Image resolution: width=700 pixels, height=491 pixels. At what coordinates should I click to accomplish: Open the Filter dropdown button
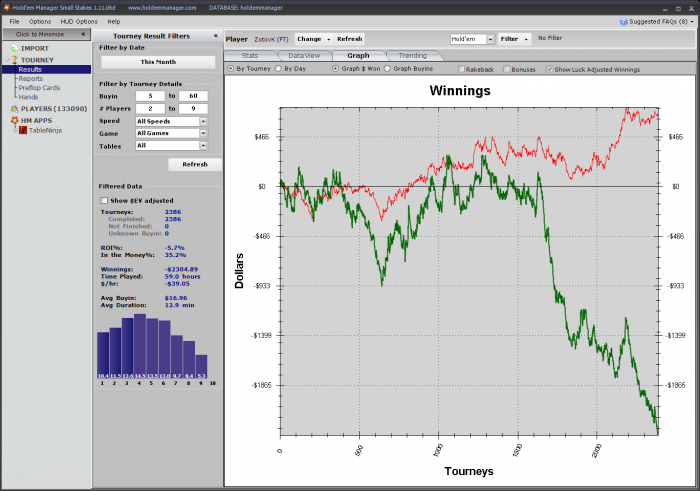(x=514, y=39)
